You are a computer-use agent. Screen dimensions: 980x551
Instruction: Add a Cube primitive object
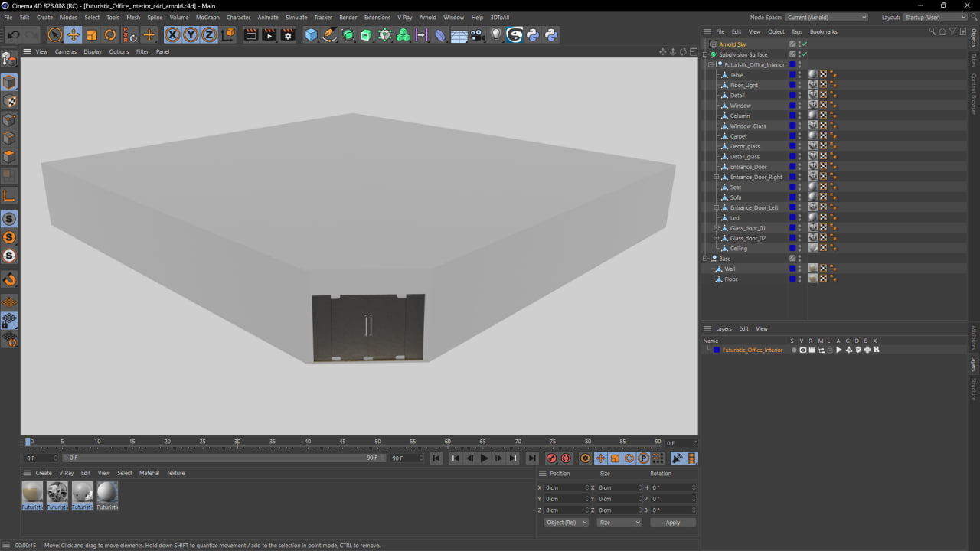pos(311,34)
